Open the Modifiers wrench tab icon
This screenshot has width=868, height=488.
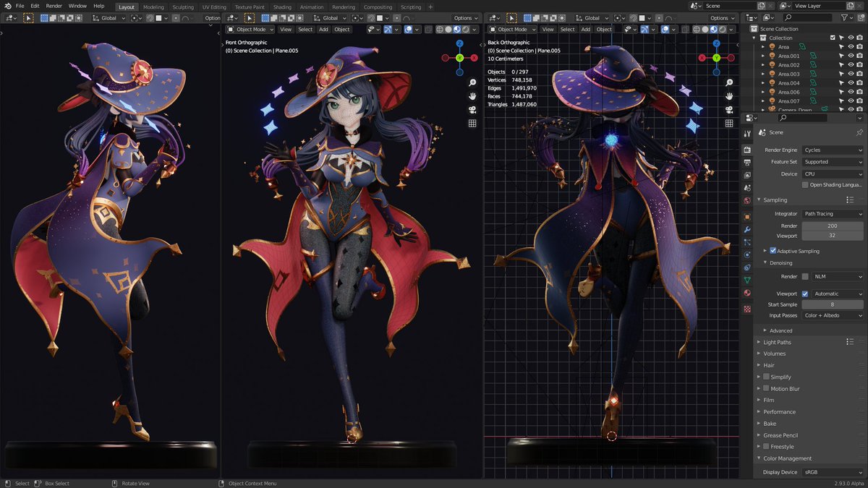pos(747,229)
